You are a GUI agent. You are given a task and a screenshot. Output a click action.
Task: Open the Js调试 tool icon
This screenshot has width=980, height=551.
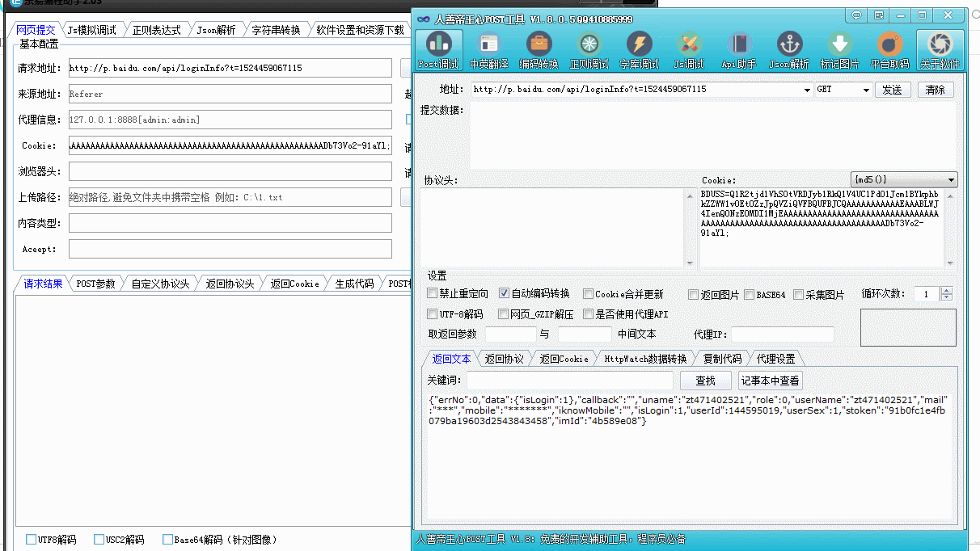(689, 50)
